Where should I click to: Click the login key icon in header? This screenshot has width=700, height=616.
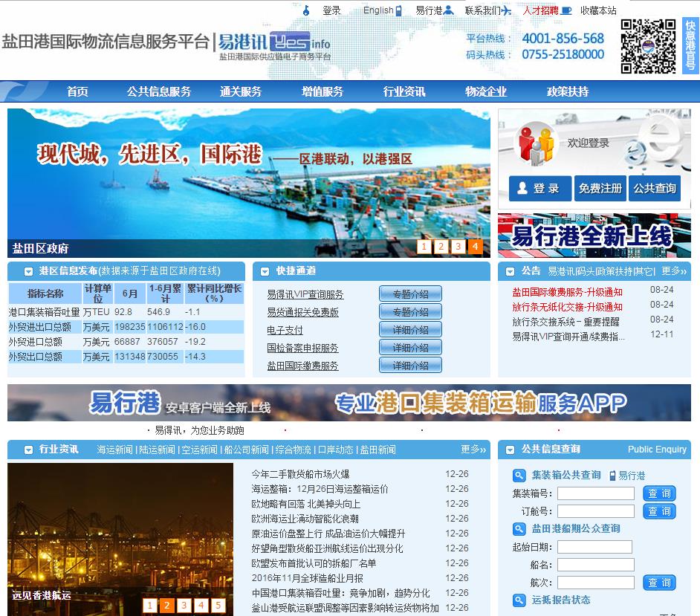[306, 10]
